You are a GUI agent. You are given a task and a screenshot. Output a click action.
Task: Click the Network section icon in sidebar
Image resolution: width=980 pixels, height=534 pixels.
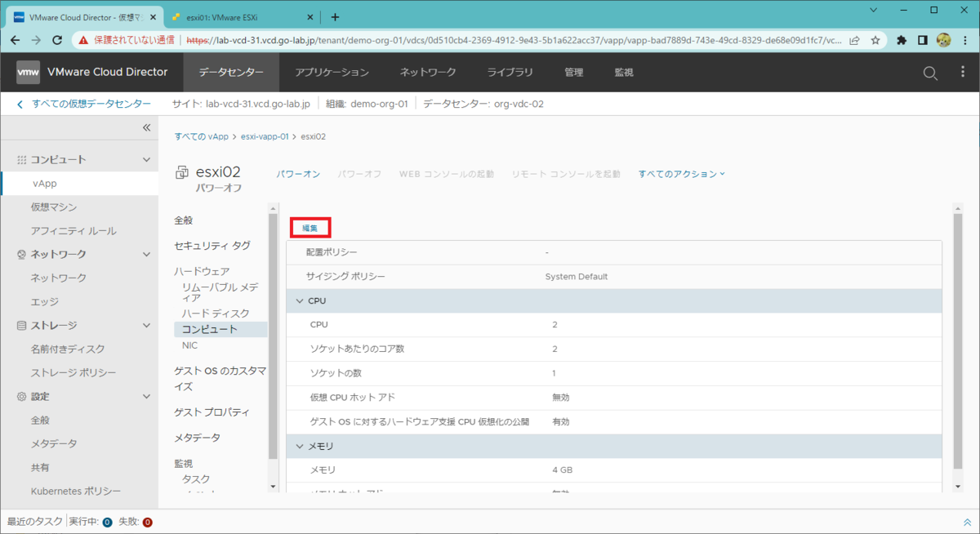21,255
